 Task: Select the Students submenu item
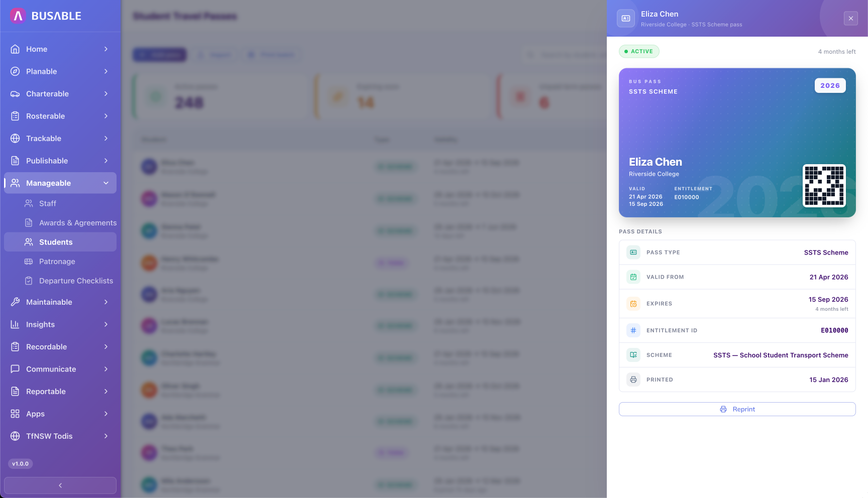pyautogui.click(x=60, y=242)
